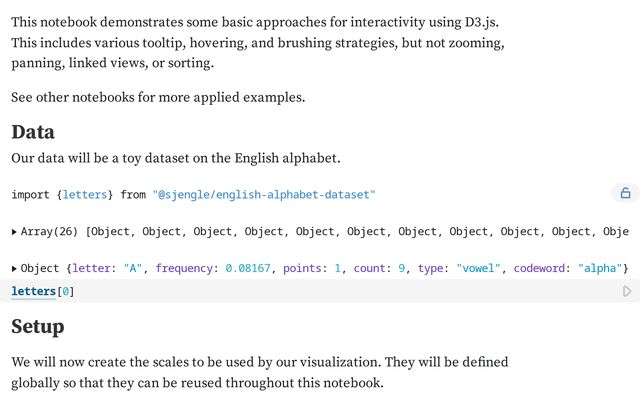Click the Array(26) output label

click(50, 232)
